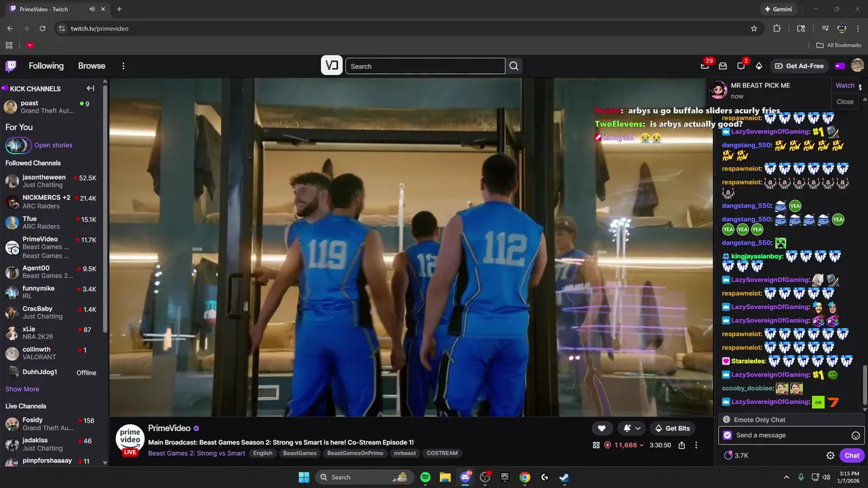Open the top nav three-dot menu
Screen dimensions: 868x488
coord(123,66)
